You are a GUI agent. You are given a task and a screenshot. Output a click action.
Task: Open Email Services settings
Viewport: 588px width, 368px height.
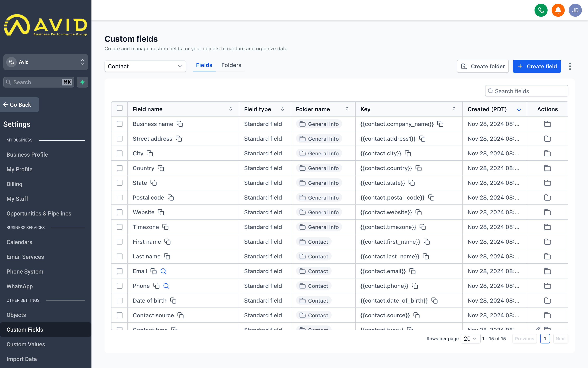coord(25,257)
